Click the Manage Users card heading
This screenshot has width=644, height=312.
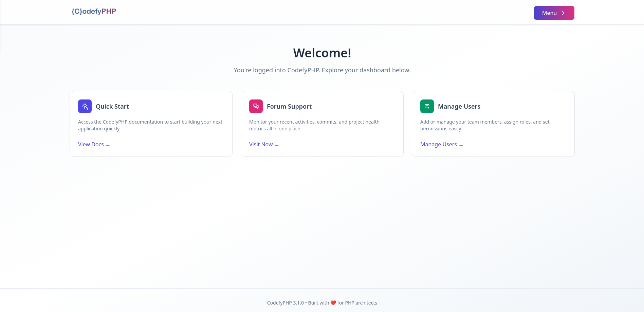[459, 106]
